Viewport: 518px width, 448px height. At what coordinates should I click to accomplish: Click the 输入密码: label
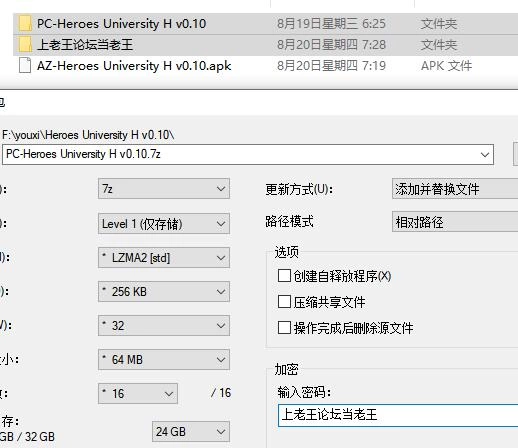304,392
